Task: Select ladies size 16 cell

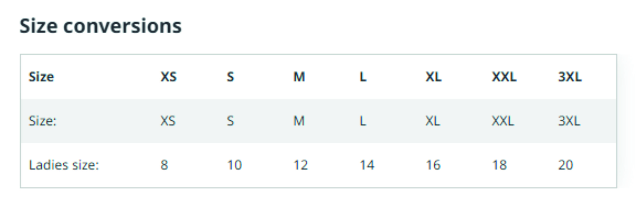Action: [x=433, y=165]
